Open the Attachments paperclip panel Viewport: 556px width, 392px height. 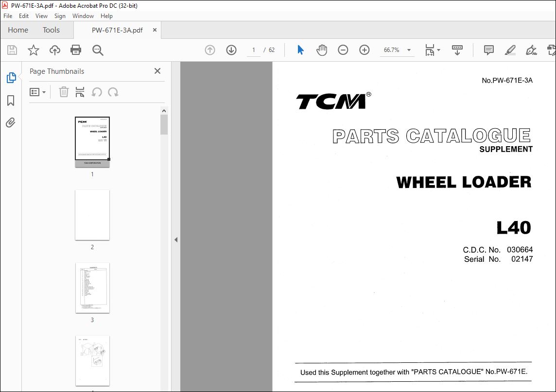(11, 122)
